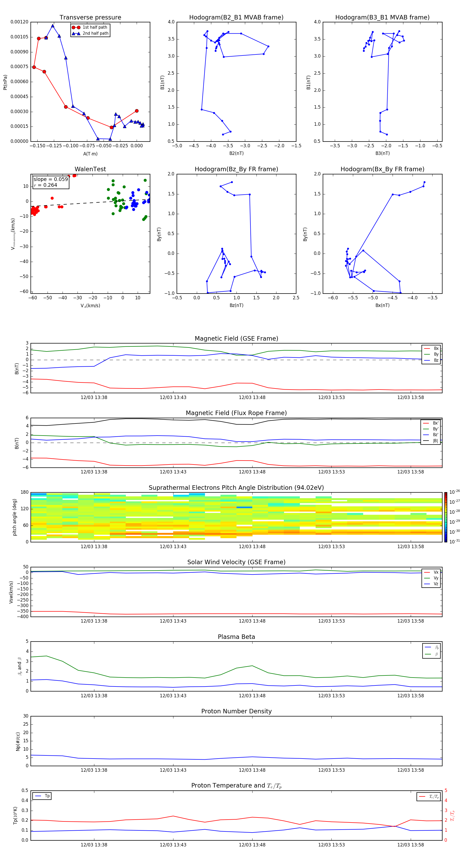Click the Magnetic Field (GSE Frame) title

(236, 339)
